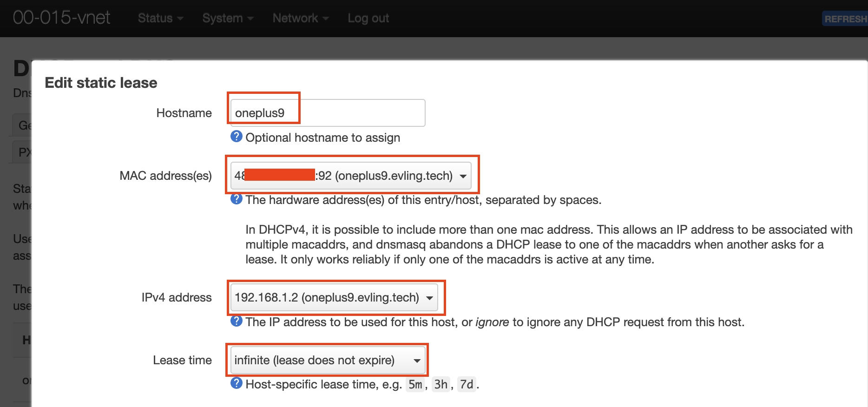This screenshot has height=407, width=868.
Task: Click the MAC address help icon
Action: [237, 199]
